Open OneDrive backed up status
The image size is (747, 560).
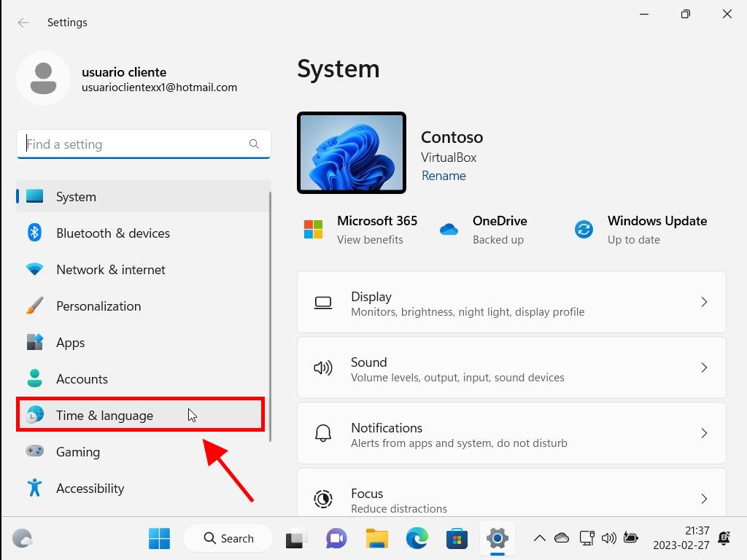[498, 230]
